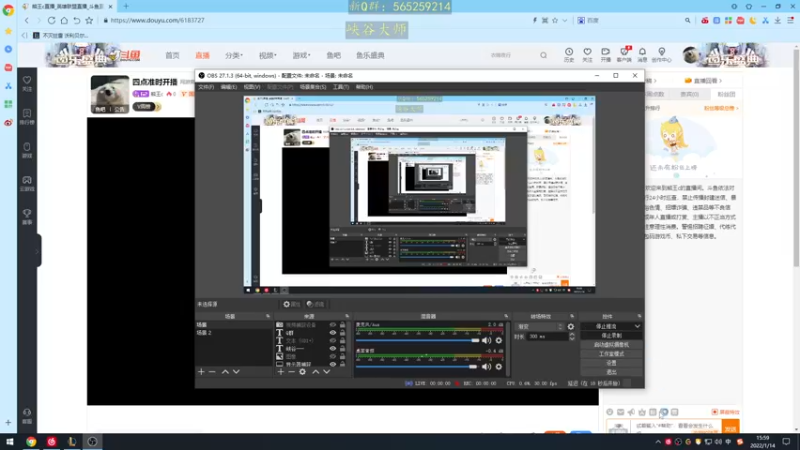Viewport: 800px width, 450px height.
Task: Toggle visibility of the image source
Action: coord(333,356)
